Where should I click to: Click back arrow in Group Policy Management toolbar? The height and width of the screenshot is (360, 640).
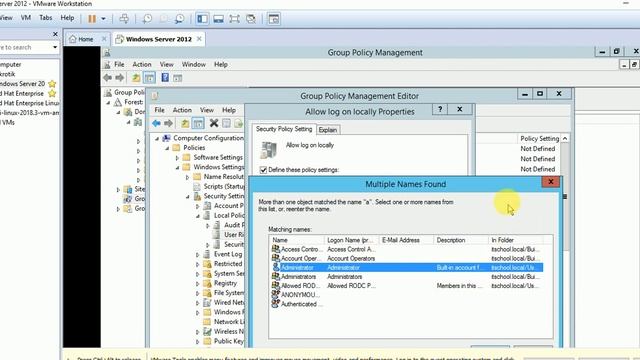pos(108,78)
